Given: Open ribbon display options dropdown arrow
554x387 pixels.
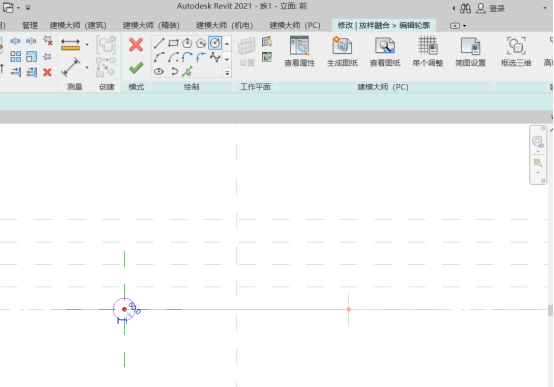Looking at the screenshot, I should [x=464, y=26].
